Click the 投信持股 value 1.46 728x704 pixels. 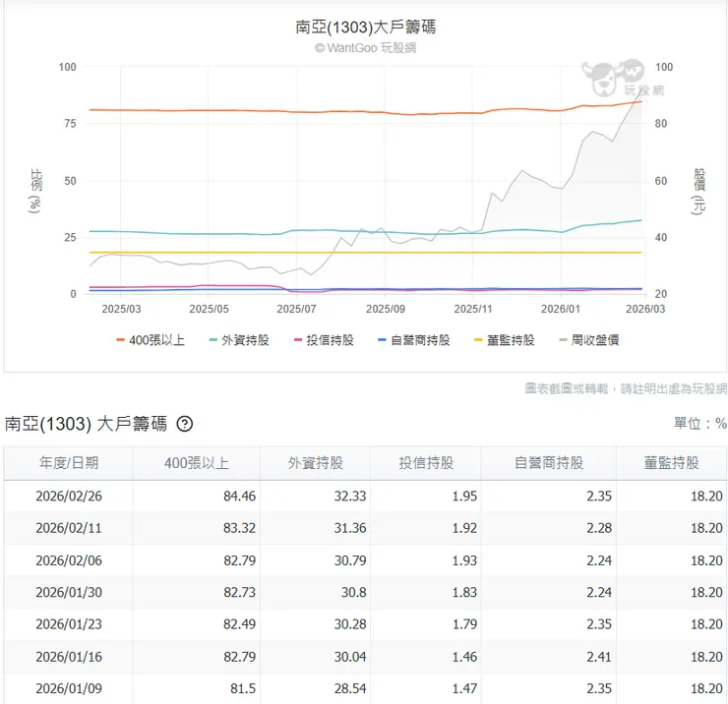pyautogui.click(x=464, y=657)
